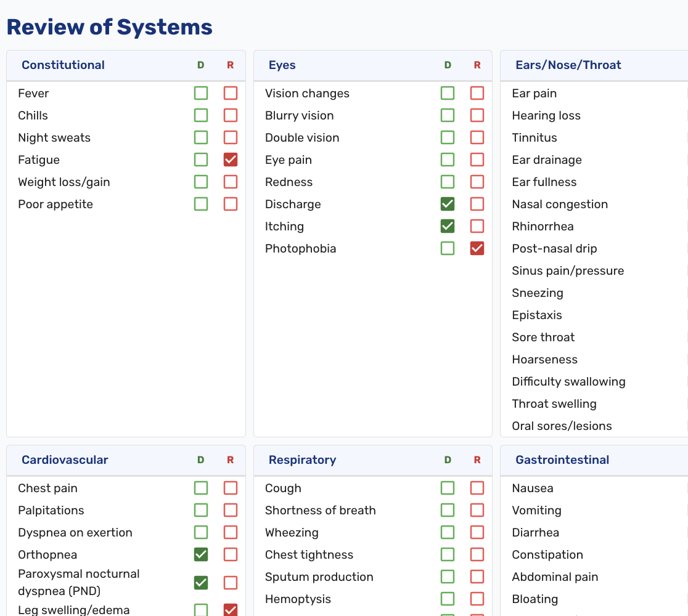Click the Cardiovascular section header
Image resolution: width=688 pixels, height=616 pixels.
65,460
